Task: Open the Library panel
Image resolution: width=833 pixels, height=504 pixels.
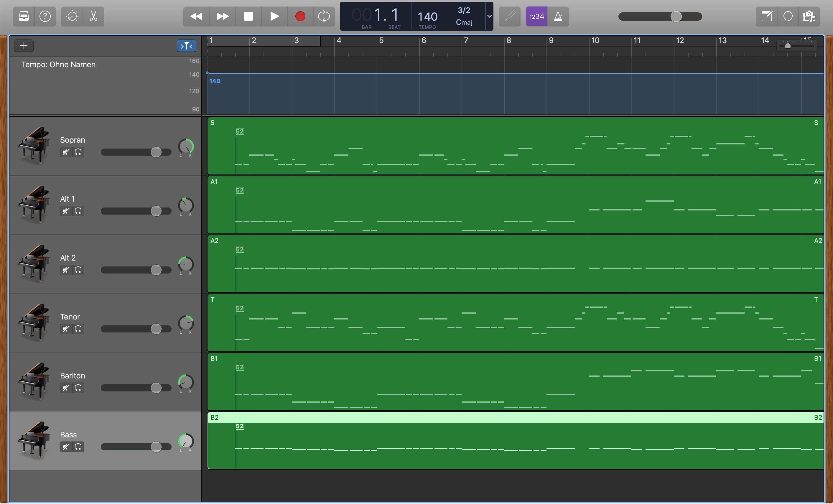Action: [x=24, y=16]
